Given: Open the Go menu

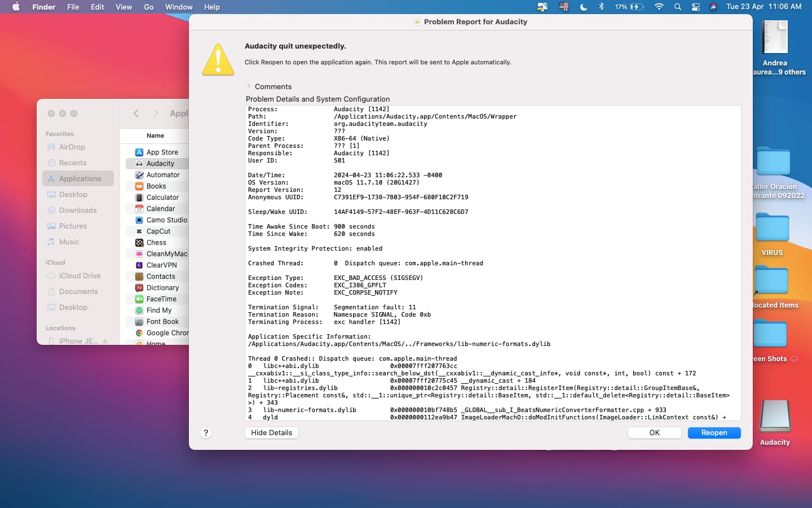Looking at the screenshot, I should click(x=149, y=7).
